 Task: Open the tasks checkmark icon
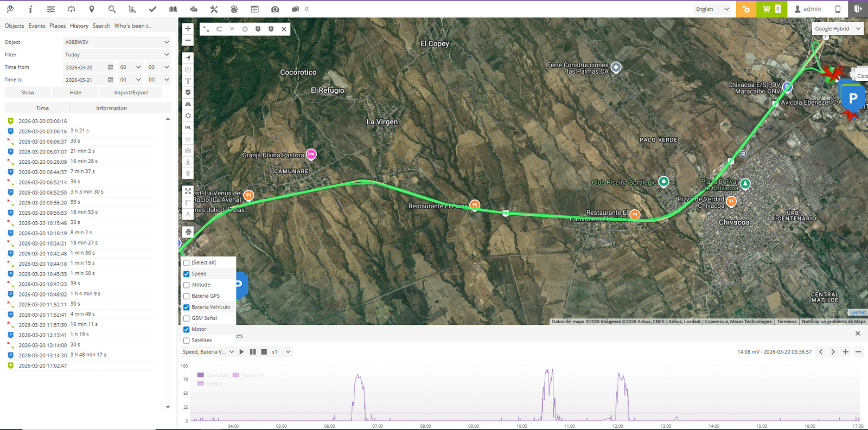[152, 9]
